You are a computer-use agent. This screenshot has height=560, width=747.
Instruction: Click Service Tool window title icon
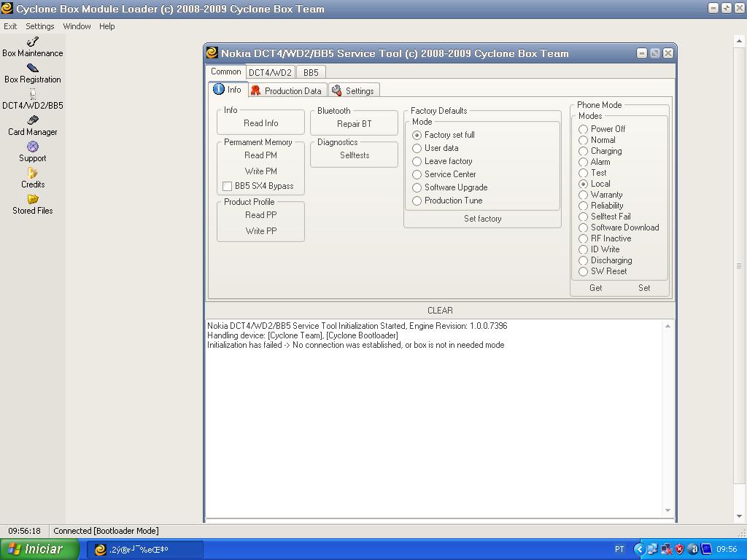[212, 52]
